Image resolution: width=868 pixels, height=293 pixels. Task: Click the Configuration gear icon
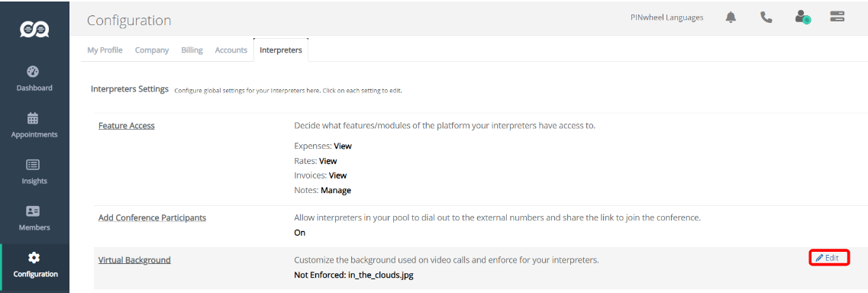(x=34, y=258)
